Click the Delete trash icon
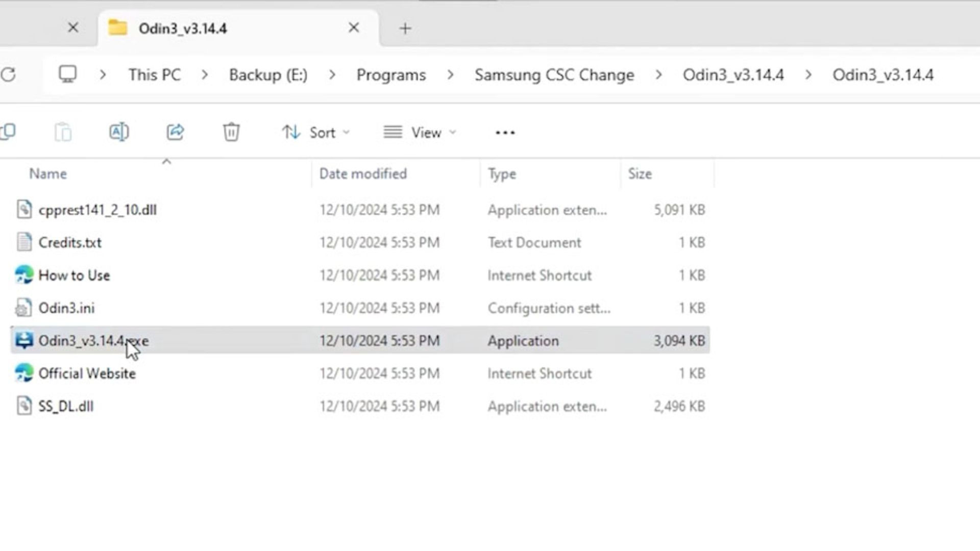The height and width of the screenshot is (551, 980). pyautogui.click(x=231, y=132)
